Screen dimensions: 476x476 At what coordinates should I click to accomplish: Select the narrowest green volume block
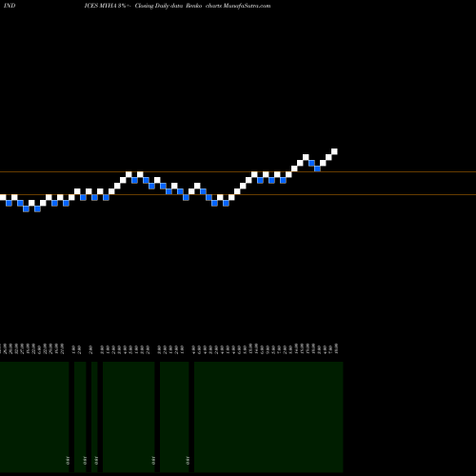[94, 417]
